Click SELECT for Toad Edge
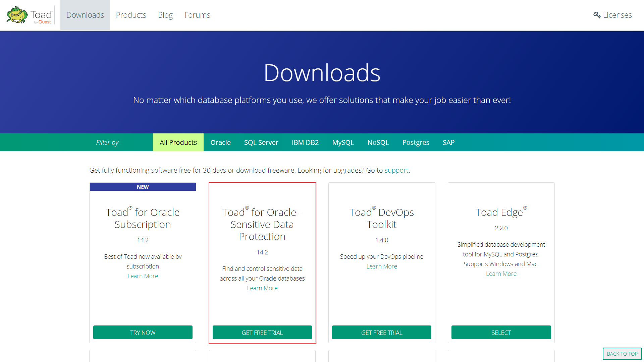 [501, 333]
